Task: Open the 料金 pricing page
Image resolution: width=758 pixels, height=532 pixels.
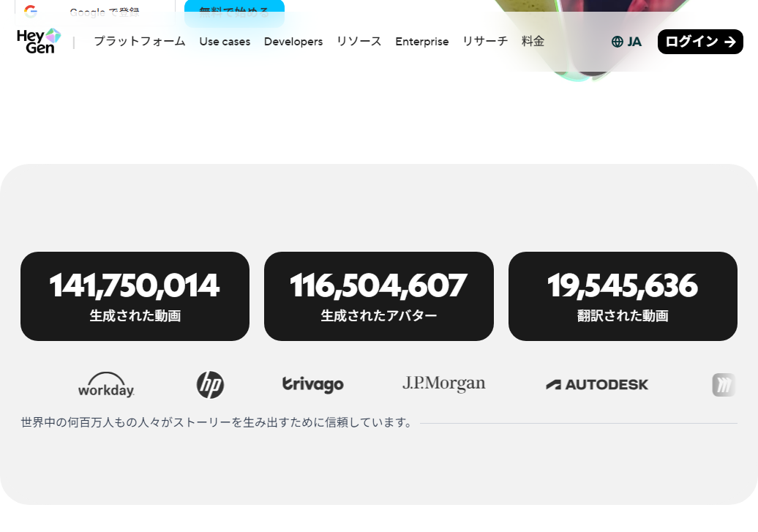Action: coord(533,42)
